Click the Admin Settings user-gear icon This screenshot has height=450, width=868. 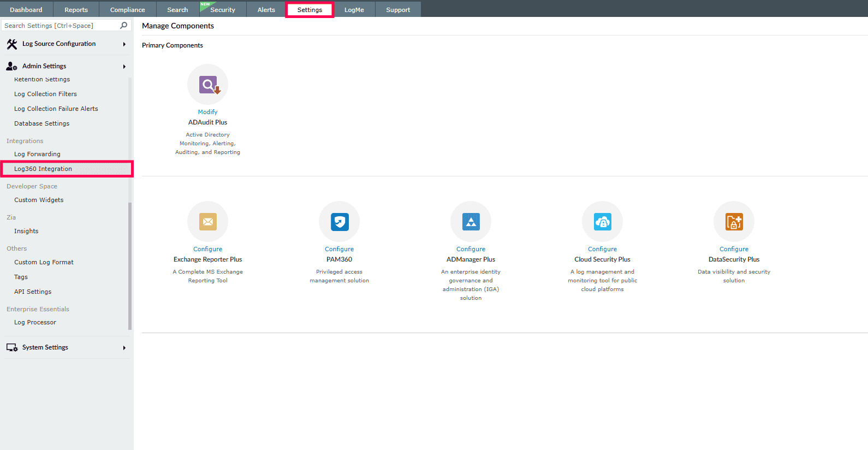[x=11, y=66]
